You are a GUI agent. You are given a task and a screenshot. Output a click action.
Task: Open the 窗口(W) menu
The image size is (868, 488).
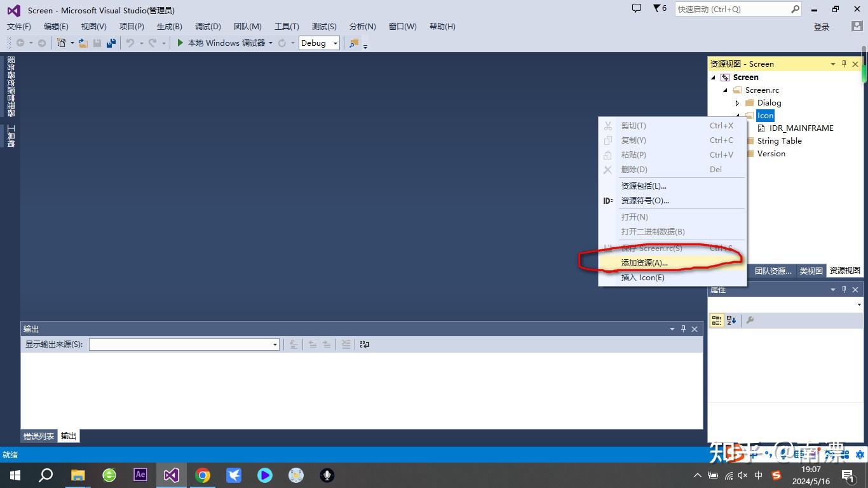(402, 27)
